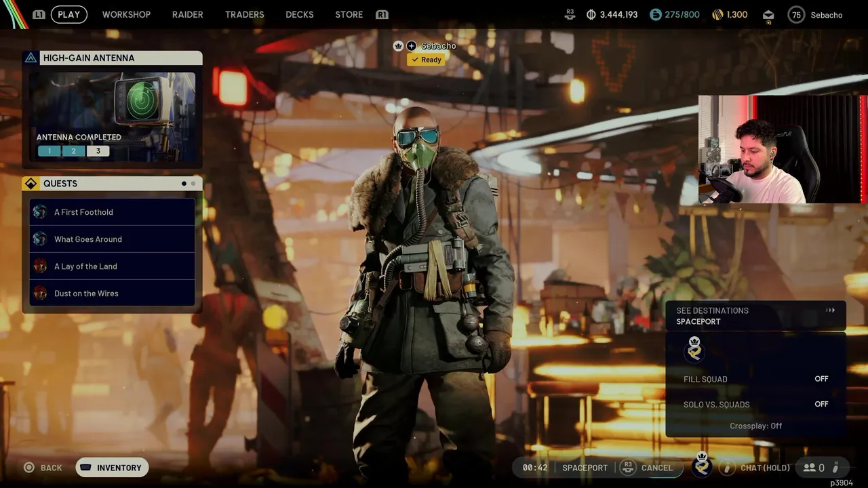The height and width of the screenshot is (488, 868).
Task: Click the Quests diamond icon
Action: pyautogui.click(x=31, y=184)
